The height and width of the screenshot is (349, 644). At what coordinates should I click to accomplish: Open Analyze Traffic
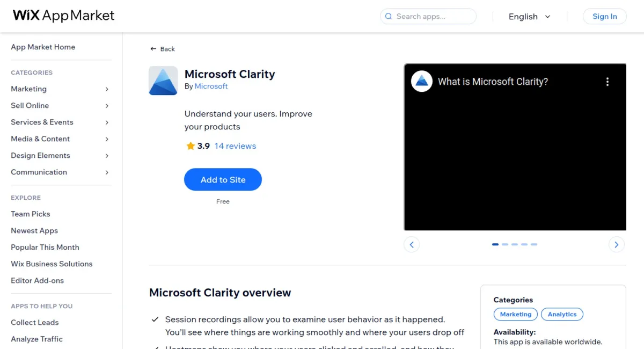(x=36, y=339)
